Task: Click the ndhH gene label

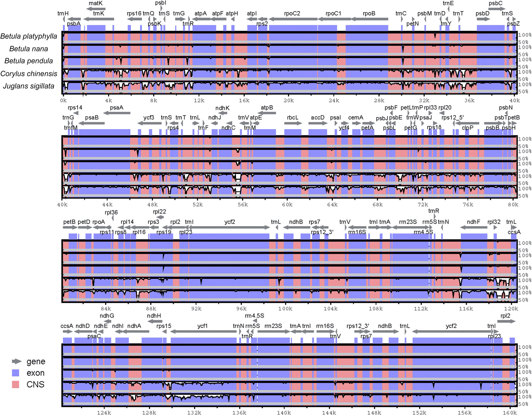Action: pyautogui.click(x=154, y=316)
